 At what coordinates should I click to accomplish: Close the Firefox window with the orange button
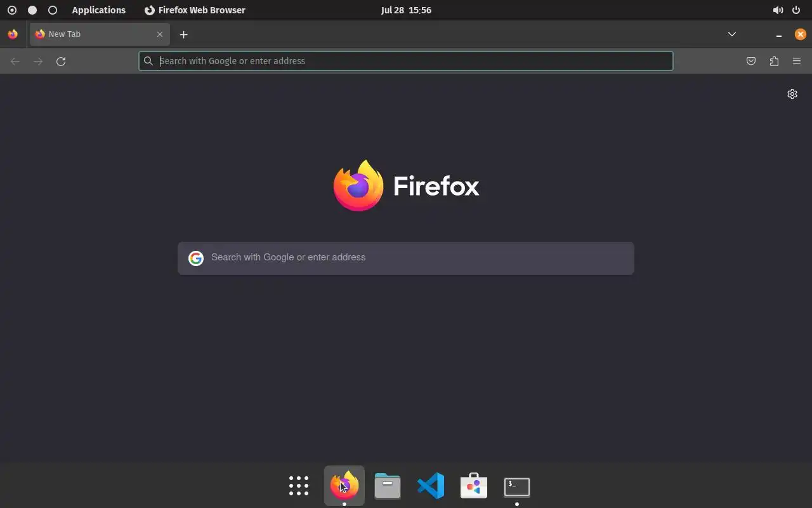click(801, 34)
